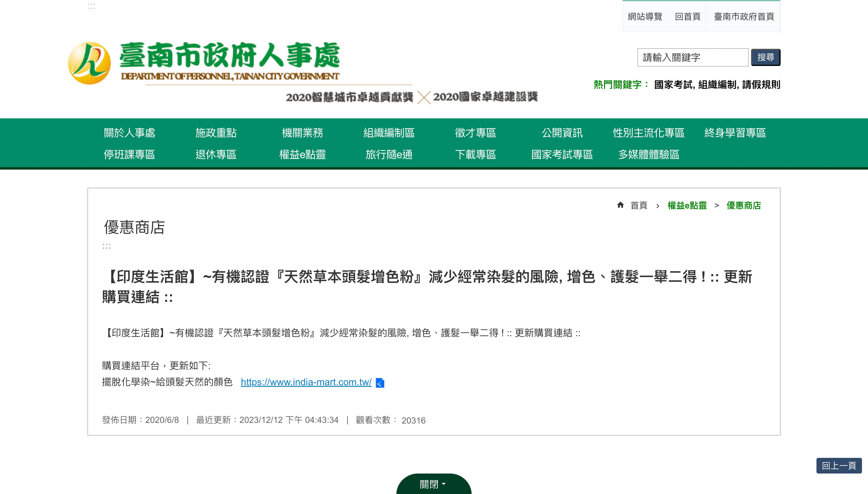Click the 回上一頁 back button
This screenshot has height=494, width=868.
tap(839, 465)
